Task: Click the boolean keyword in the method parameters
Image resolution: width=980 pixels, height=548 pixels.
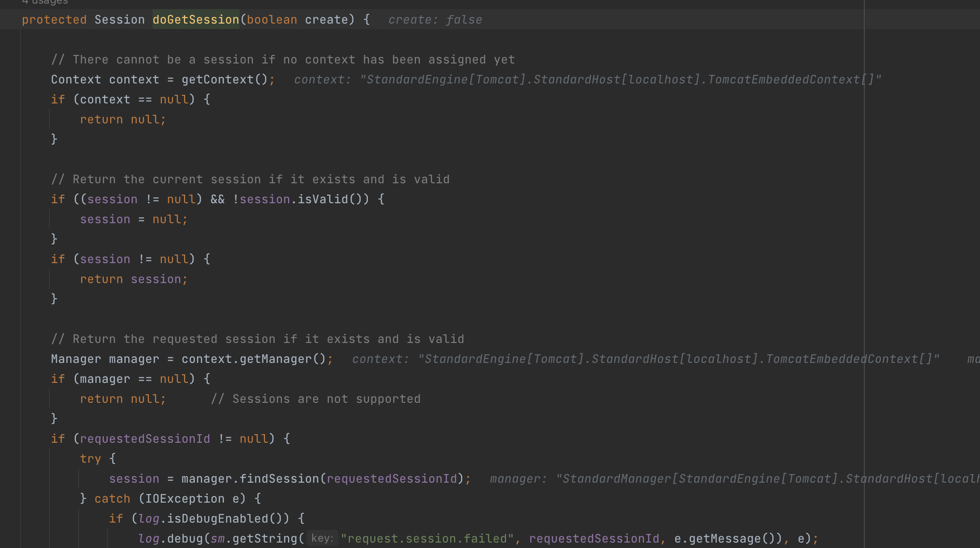Action: (272, 20)
